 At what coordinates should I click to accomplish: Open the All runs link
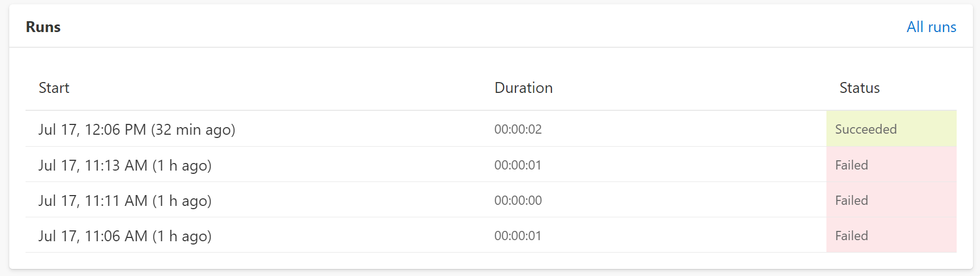[x=931, y=27]
